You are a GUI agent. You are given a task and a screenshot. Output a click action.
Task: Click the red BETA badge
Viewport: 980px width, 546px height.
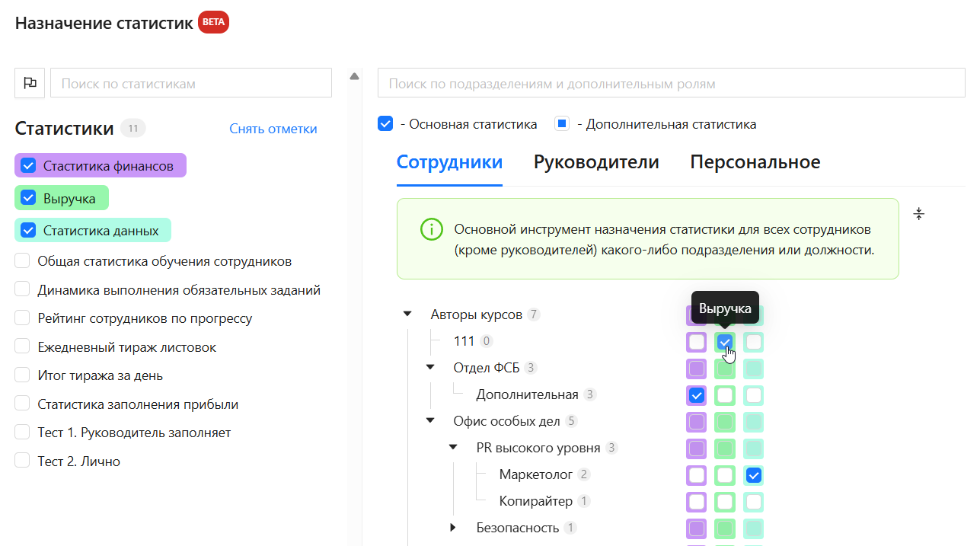pyautogui.click(x=213, y=22)
